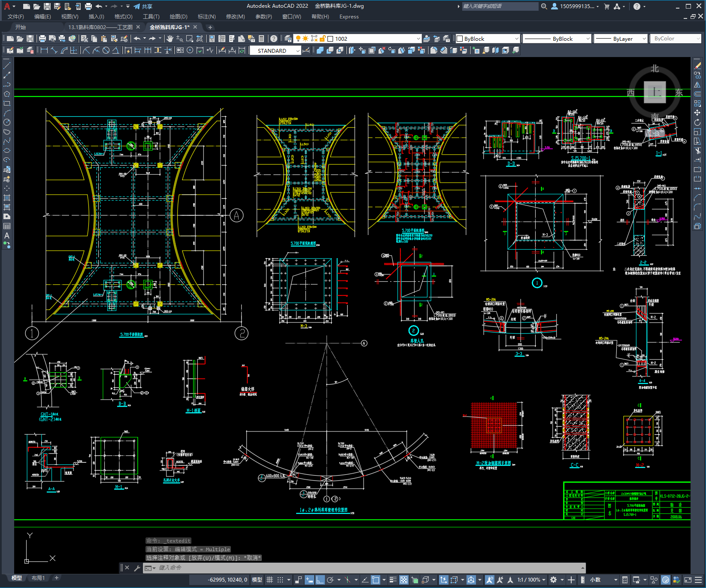Click the Line tool in draw toolbar
The width and height of the screenshot is (706, 588).
(x=7, y=66)
